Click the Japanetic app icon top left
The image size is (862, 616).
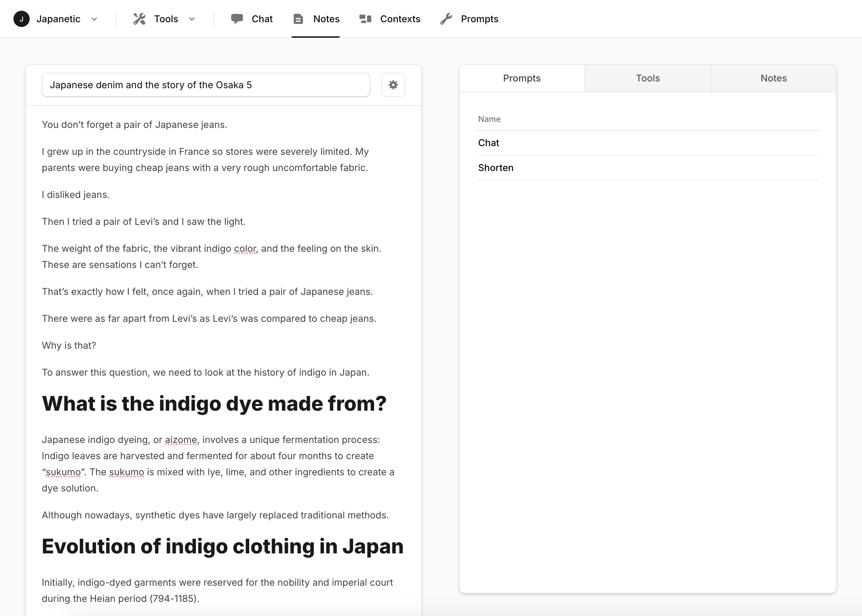[x=21, y=18]
